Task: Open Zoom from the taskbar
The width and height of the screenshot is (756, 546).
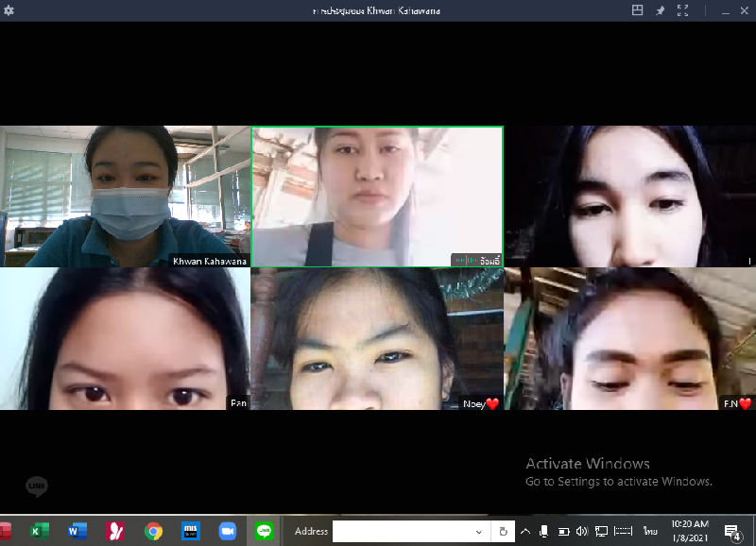Action: (227, 531)
